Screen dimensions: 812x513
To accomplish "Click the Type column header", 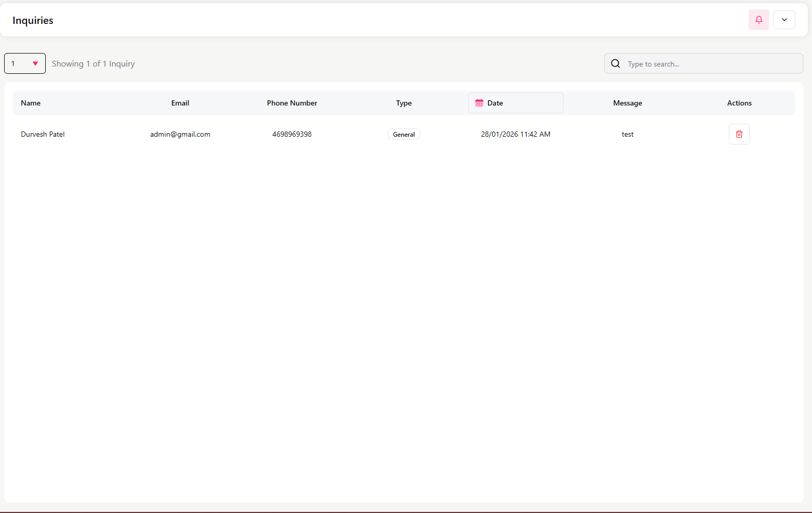I will click(x=403, y=103).
